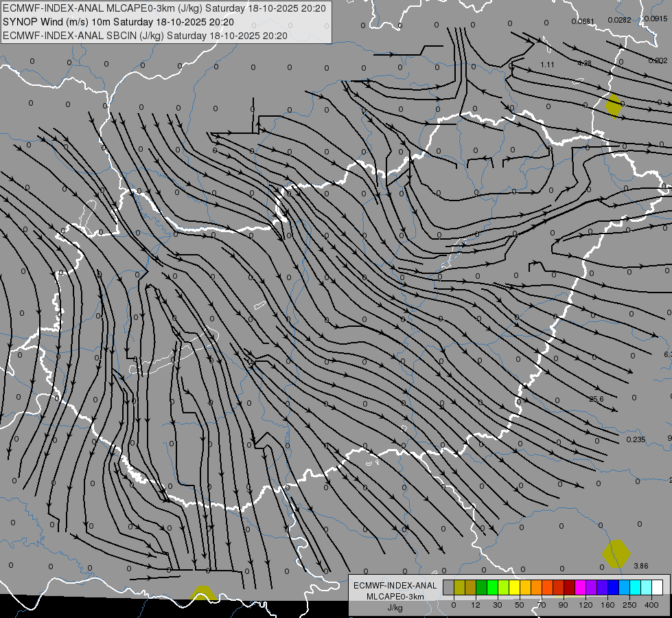Image resolution: width=672 pixels, height=618 pixels.
Task: Pick the amber legend swatch
Action: (525, 587)
